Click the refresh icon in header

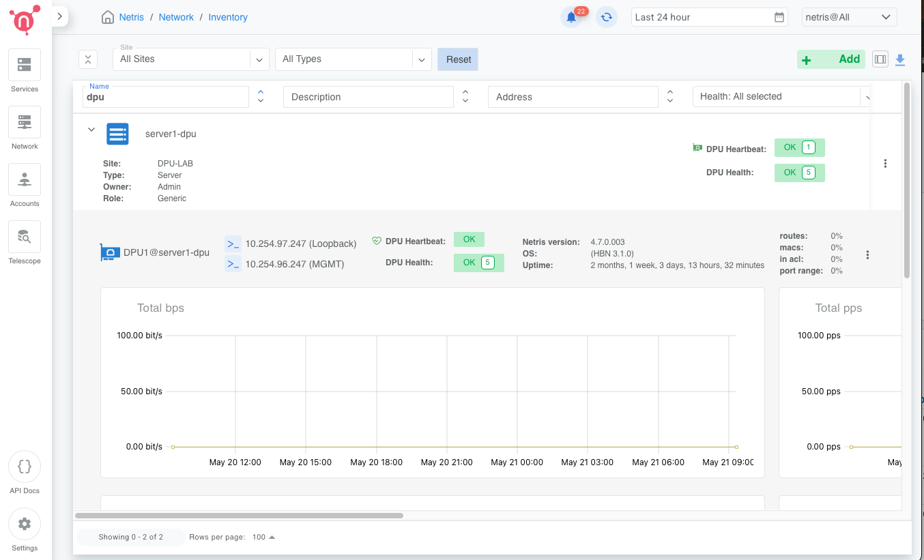[606, 17]
